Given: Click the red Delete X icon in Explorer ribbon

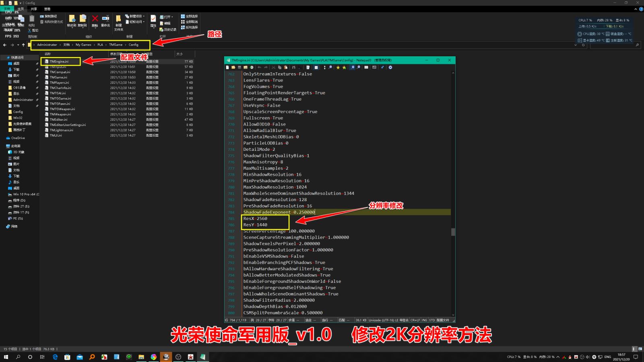Looking at the screenshot, I should [95, 19].
